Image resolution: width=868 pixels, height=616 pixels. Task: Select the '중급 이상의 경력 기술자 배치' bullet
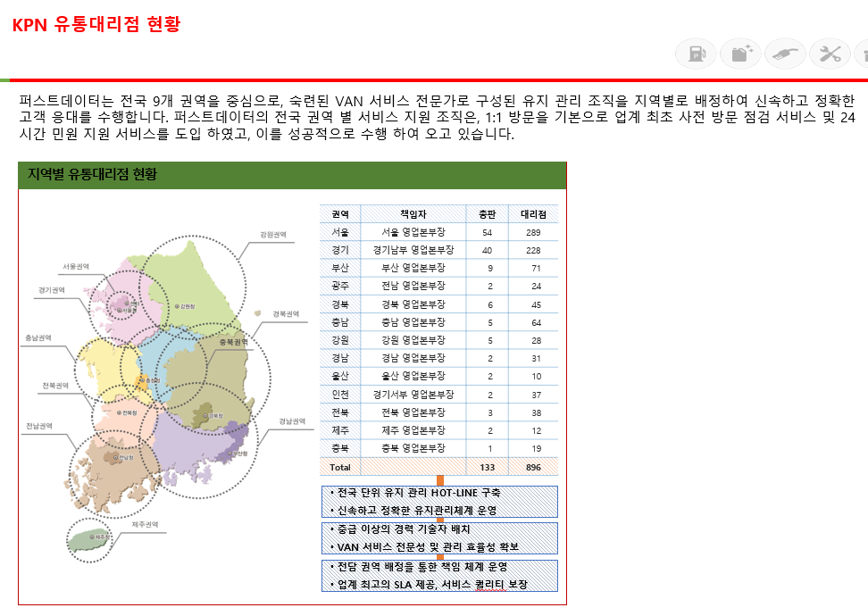coord(400,529)
